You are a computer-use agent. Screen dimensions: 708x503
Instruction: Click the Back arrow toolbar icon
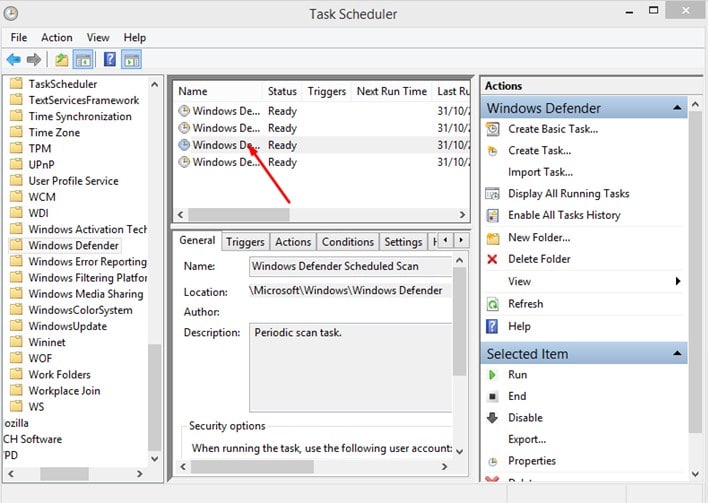14,60
